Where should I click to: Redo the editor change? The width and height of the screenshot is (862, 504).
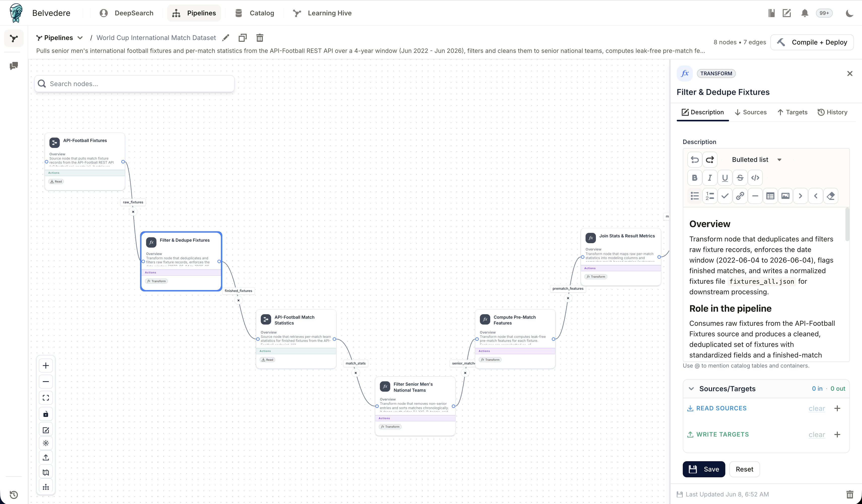pyautogui.click(x=710, y=159)
